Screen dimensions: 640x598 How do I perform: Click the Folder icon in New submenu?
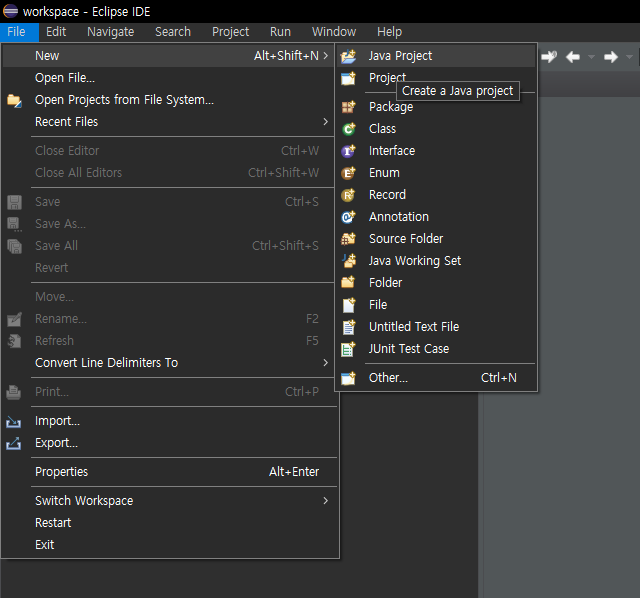click(x=348, y=282)
